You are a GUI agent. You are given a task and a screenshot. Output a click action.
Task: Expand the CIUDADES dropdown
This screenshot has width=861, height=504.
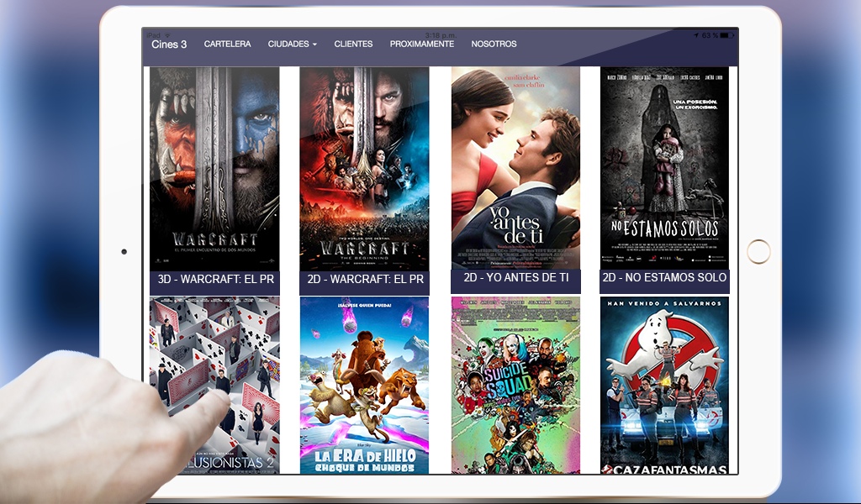click(292, 44)
